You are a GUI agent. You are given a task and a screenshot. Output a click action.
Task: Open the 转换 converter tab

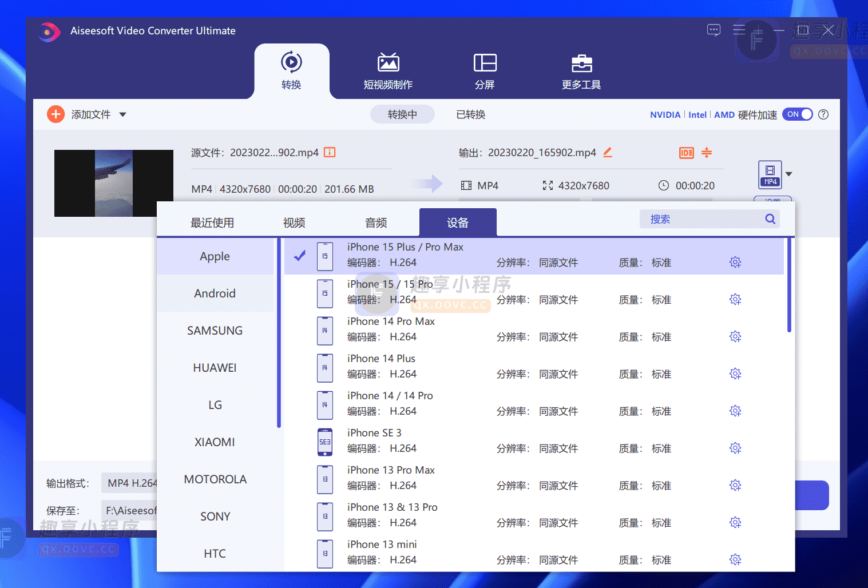[291, 71]
